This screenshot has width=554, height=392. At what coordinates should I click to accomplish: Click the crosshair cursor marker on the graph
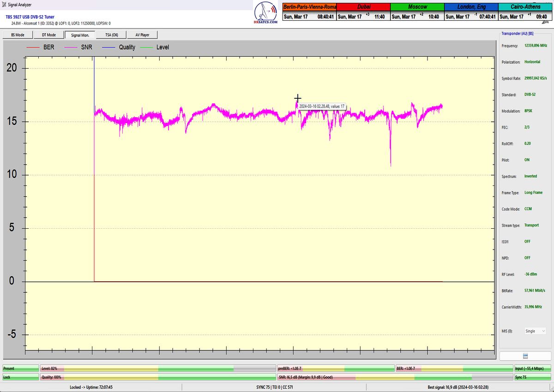pos(298,98)
